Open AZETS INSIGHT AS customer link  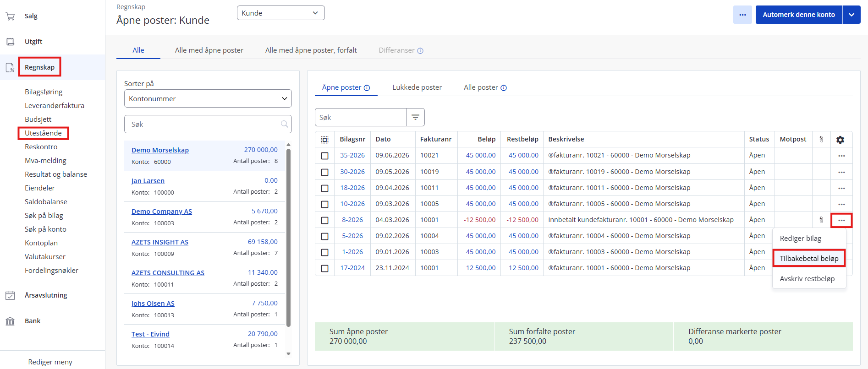(160, 242)
